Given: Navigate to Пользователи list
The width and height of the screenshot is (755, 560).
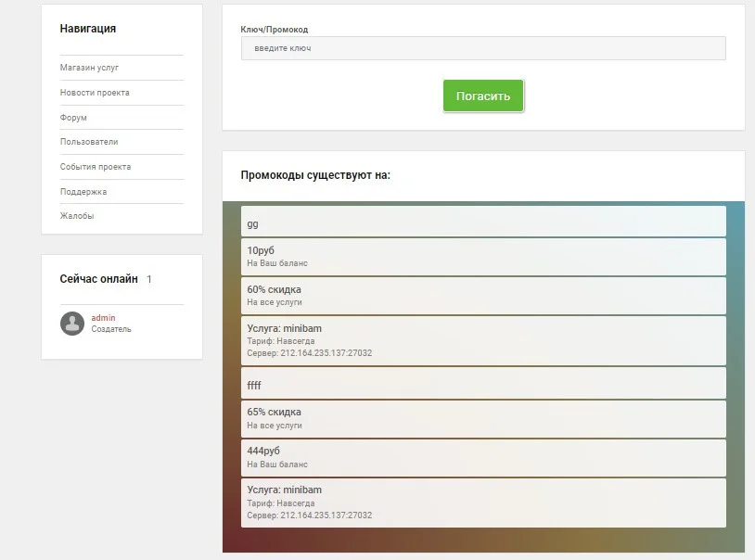Looking at the screenshot, I should click(89, 142).
